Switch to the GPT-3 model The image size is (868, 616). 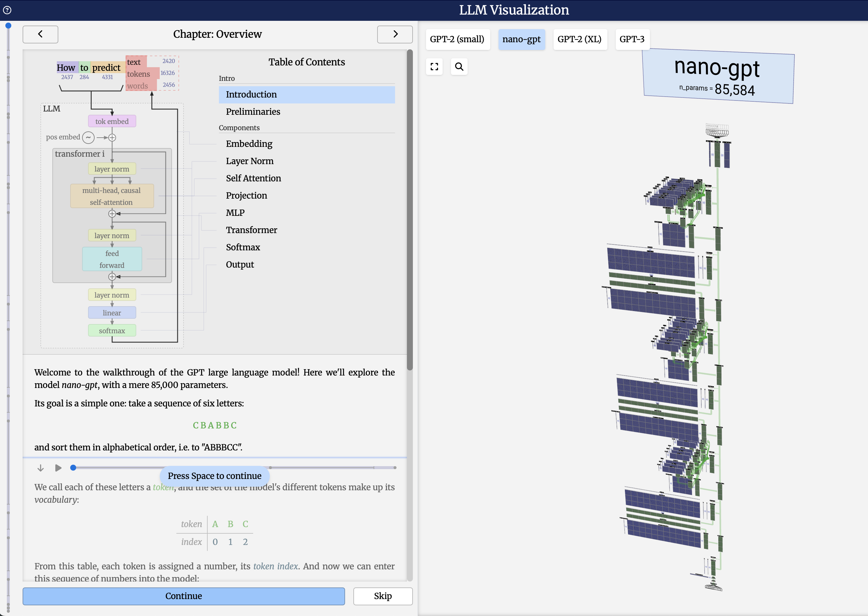point(632,40)
